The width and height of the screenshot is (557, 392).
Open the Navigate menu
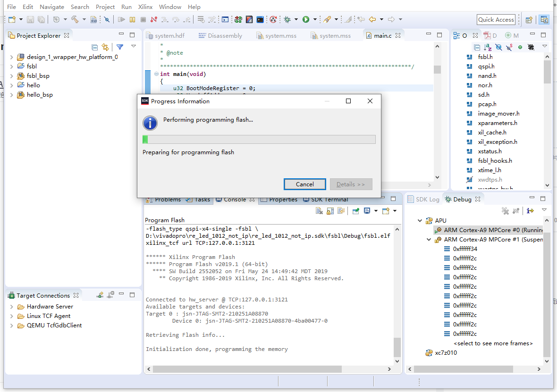52,7
